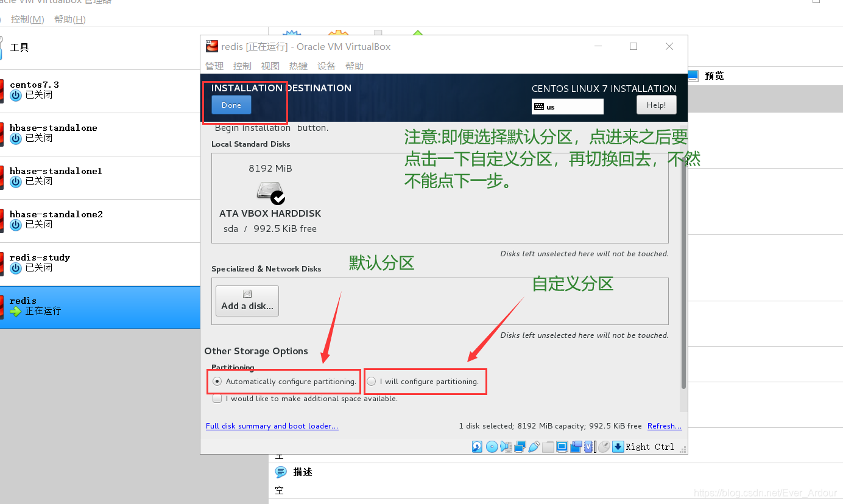Open the audio status icon in VM status bar
843x504 pixels.
coord(506,447)
